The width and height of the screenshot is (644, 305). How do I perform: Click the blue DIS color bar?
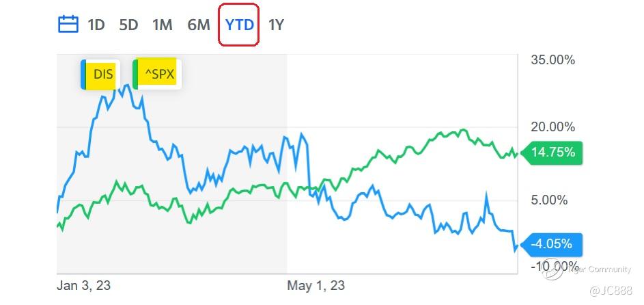tap(83, 75)
